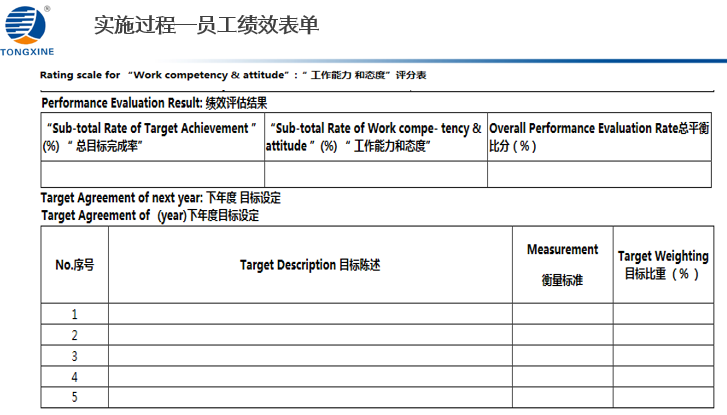The width and height of the screenshot is (727, 415).
Task: Select the Performance Evaluation Result heading
Action: pyautogui.click(x=154, y=102)
